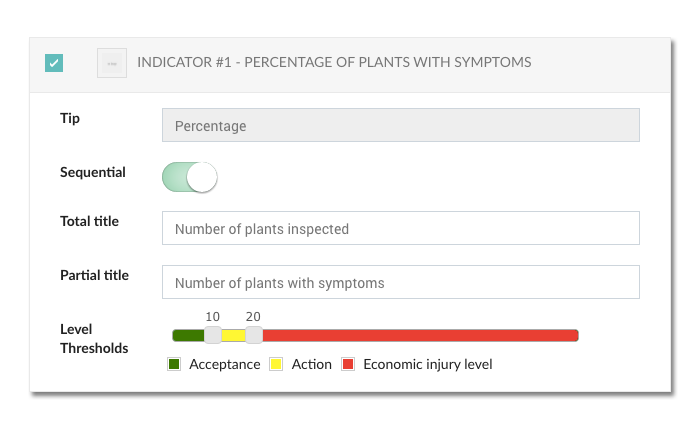Click the Acceptance legend label
This screenshot has width=700, height=430.
coord(225,364)
